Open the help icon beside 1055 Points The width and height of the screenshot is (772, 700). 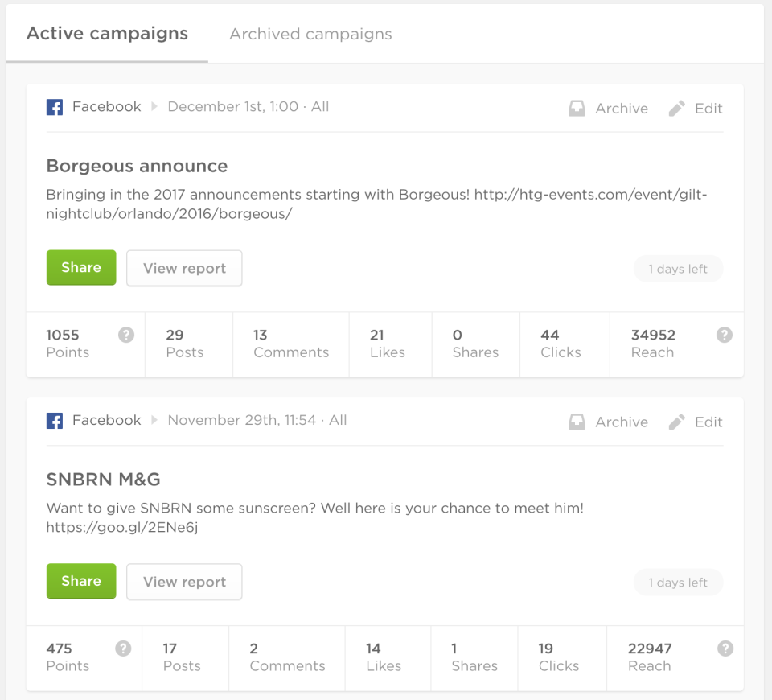tap(126, 335)
